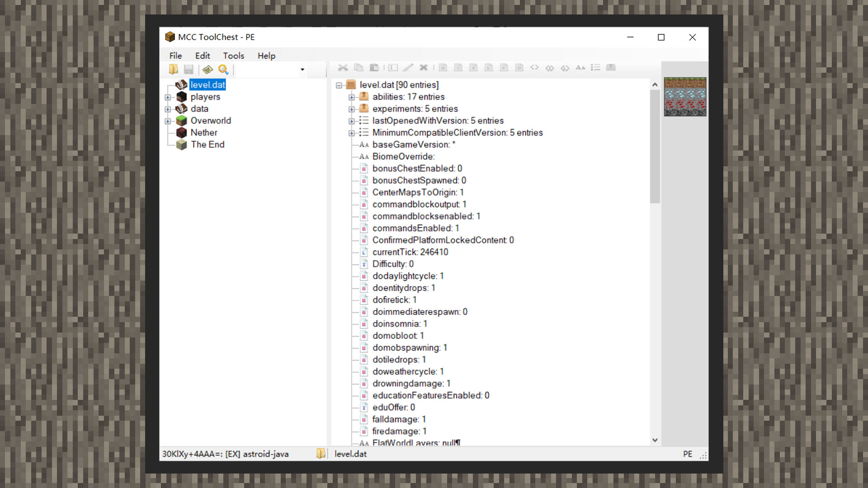Open the Tools menu
Image resolution: width=868 pixels, height=488 pixels.
(x=233, y=56)
